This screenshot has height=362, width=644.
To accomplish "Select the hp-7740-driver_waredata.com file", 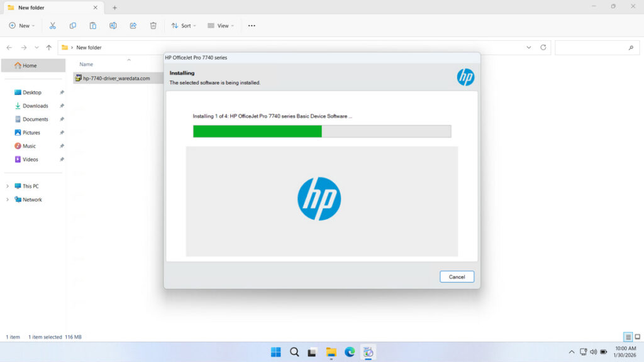I will 115,79.
